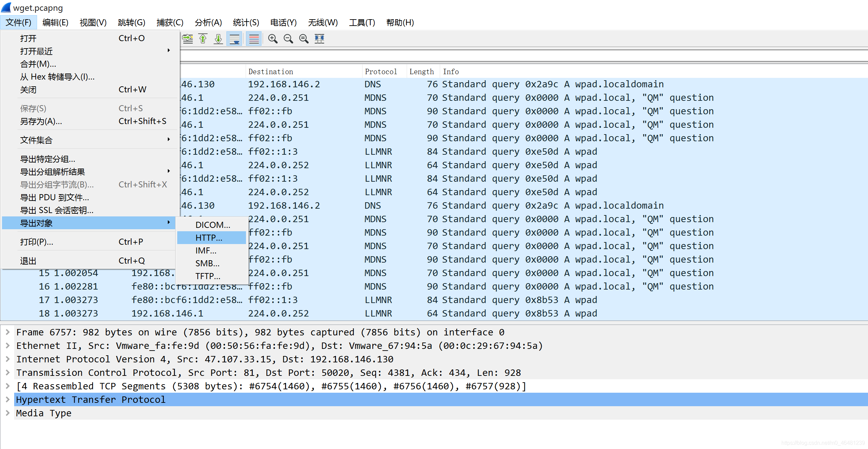Open the 编辑(E) menu
868x449 pixels.
(55, 23)
